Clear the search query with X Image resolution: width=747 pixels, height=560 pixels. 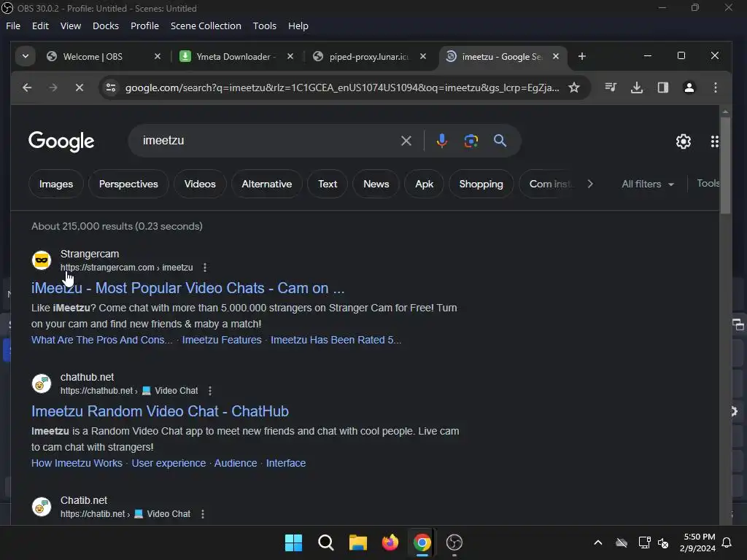[x=406, y=141]
